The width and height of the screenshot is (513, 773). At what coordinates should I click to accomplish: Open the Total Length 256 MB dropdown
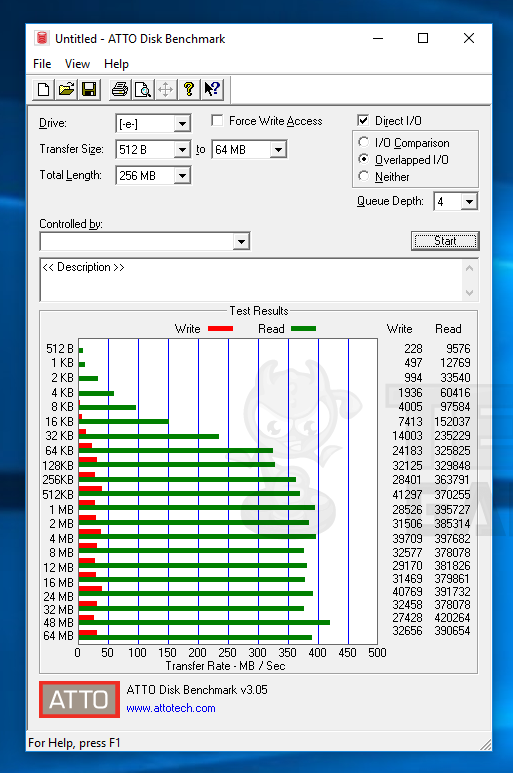click(182, 176)
